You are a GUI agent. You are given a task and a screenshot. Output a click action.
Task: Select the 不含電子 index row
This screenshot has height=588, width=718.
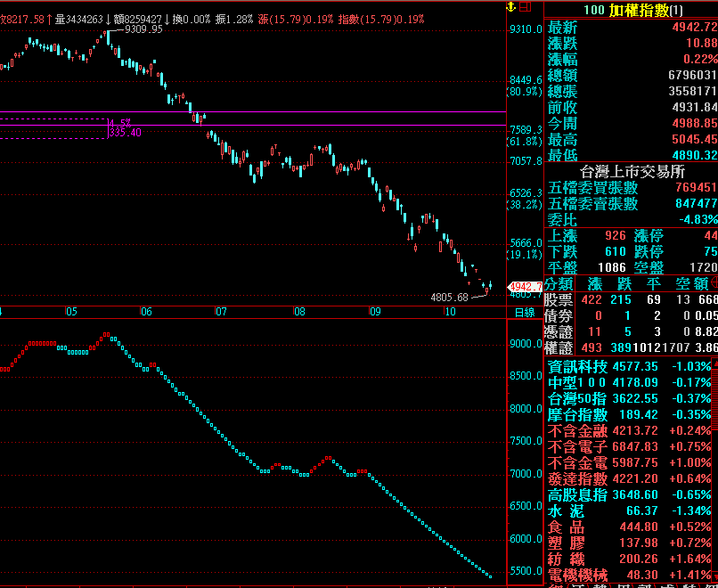click(x=627, y=446)
